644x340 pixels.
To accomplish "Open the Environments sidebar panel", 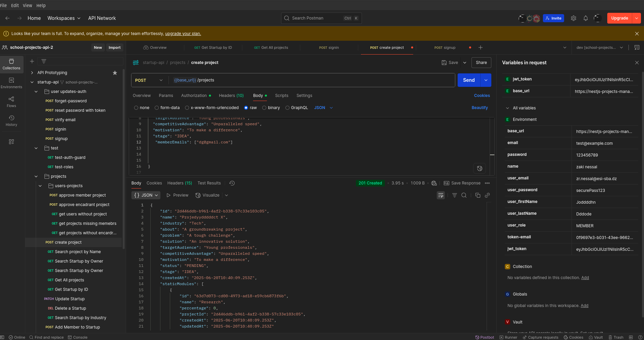I will tap(11, 83).
